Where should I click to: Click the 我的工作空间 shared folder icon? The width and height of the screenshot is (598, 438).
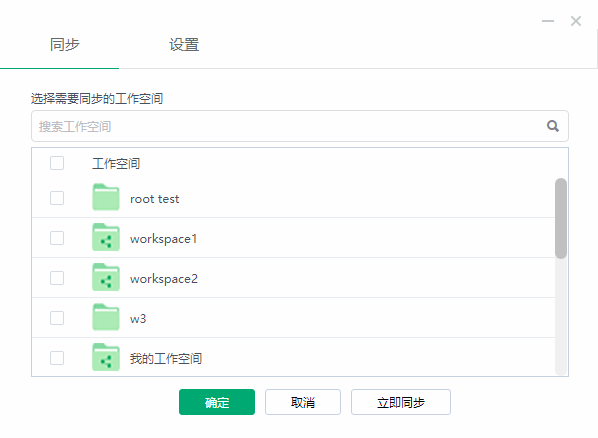pyautogui.click(x=106, y=357)
